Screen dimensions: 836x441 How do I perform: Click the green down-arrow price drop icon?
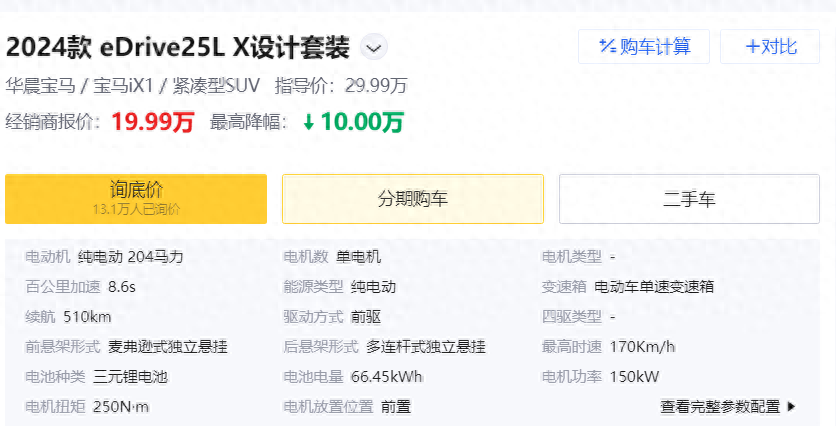pyautogui.click(x=309, y=122)
